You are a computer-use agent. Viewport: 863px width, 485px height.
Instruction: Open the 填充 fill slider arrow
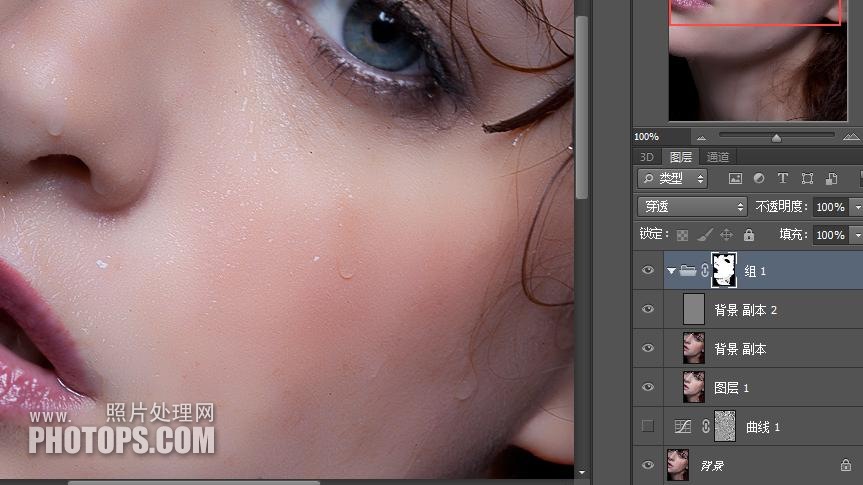click(857, 235)
